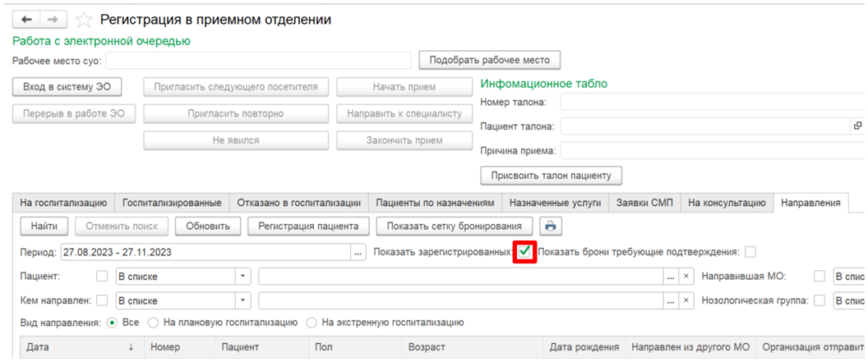Expand the Пациент 'В списке' dropdown
This screenshot has height=362, width=868.
point(243,277)
